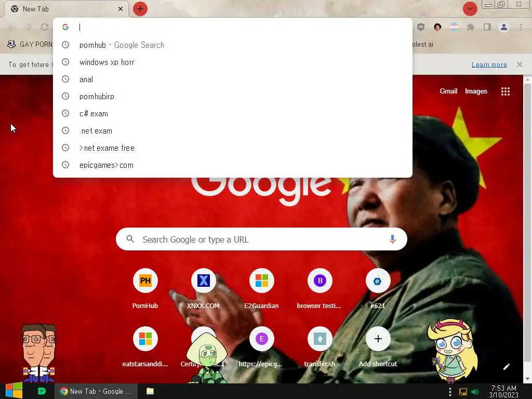
Task: Open the volume speaker tray icon
Action: 475,392
